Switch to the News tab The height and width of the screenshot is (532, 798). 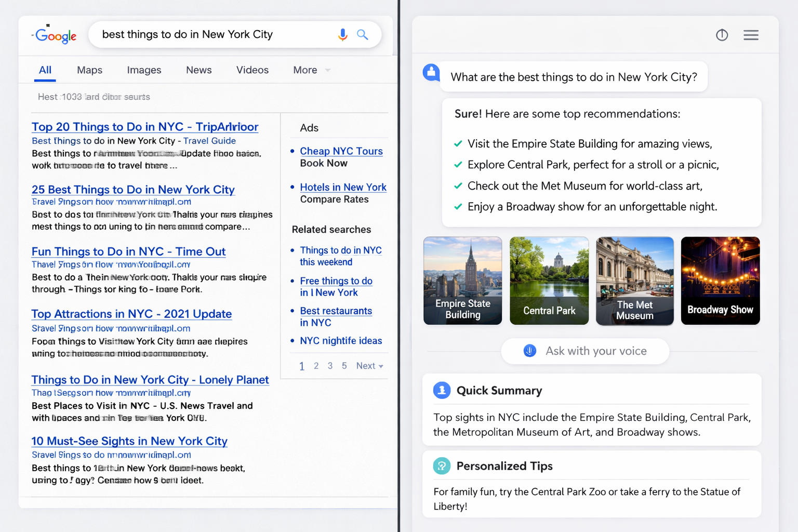[199, 70]
